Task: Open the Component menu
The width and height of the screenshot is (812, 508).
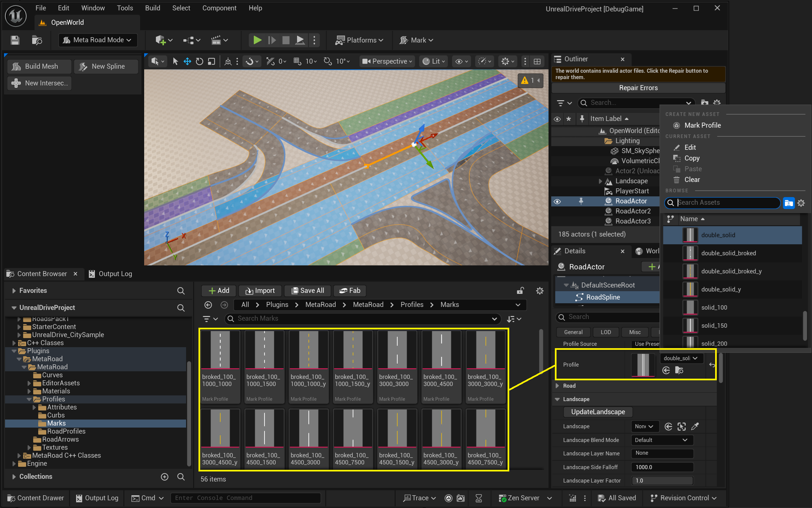Action: point(219,8)
